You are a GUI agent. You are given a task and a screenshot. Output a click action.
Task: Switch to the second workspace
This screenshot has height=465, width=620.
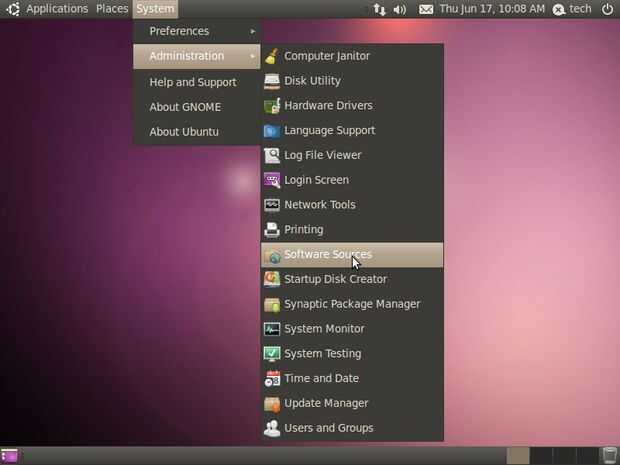click(x=541, y=456)
